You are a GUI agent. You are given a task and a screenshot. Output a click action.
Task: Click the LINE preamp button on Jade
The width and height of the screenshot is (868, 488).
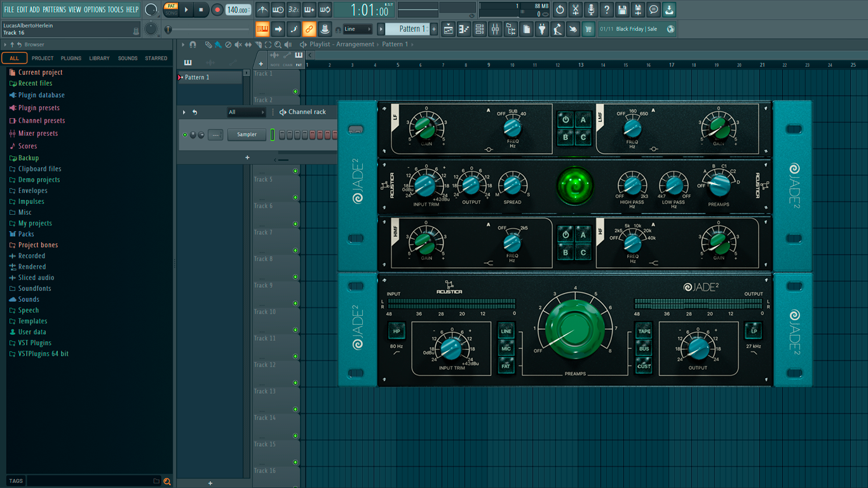(506, 331)
